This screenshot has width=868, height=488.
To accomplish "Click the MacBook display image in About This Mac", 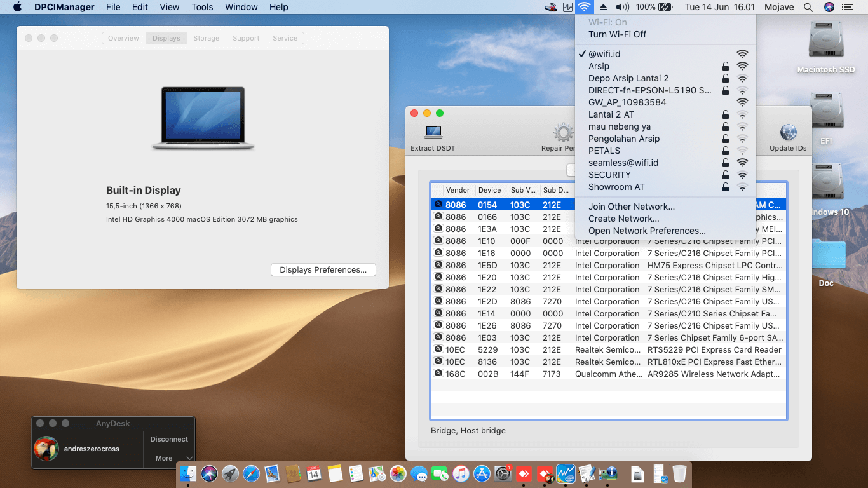I will [x=203, y=118].
